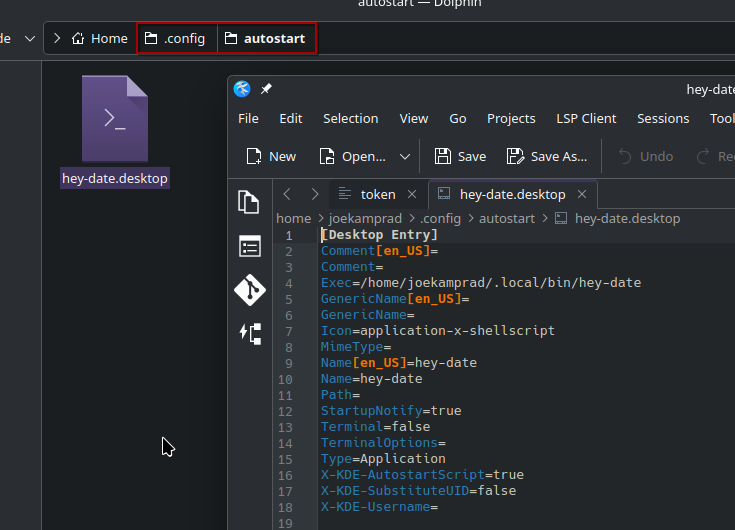Click joekamprad in the Kate breadcrumb path
This screenshot has height=530, width=735.
point(365,218)
